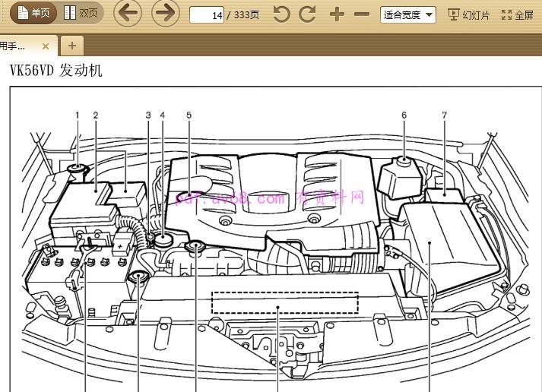542x392 pixels.
Task: Open a new tab with plus button
Action: [x=71, y=46]
